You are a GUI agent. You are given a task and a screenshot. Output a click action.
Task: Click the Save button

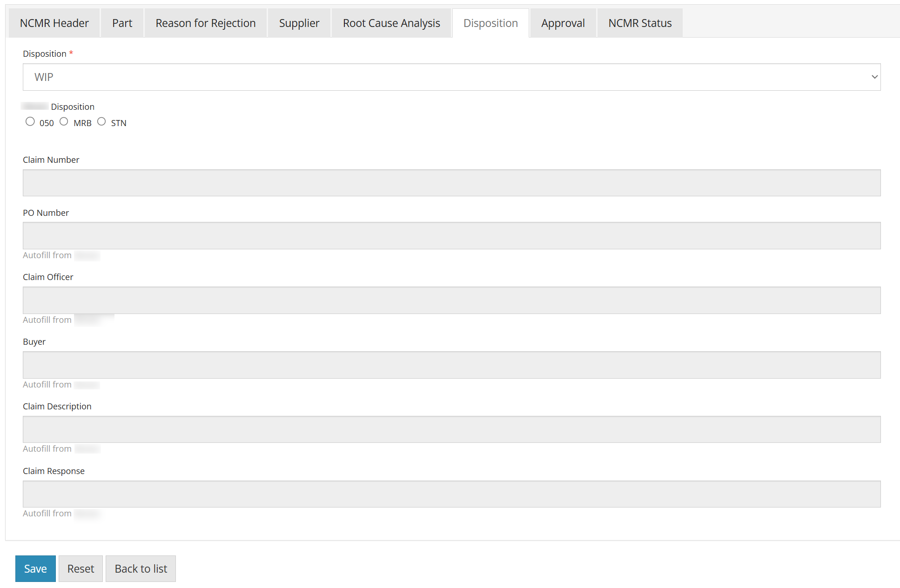point(35,568)
